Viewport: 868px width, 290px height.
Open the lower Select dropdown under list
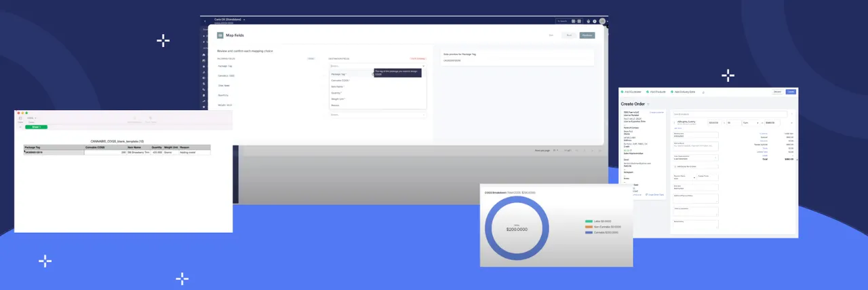(378, 115)
